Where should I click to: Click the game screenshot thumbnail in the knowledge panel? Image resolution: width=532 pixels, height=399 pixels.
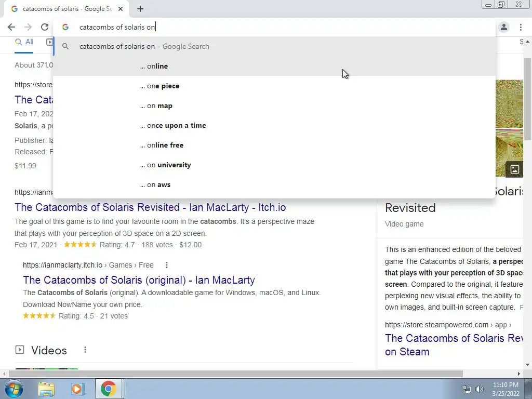pyautogui.click(x=509, y=128)
